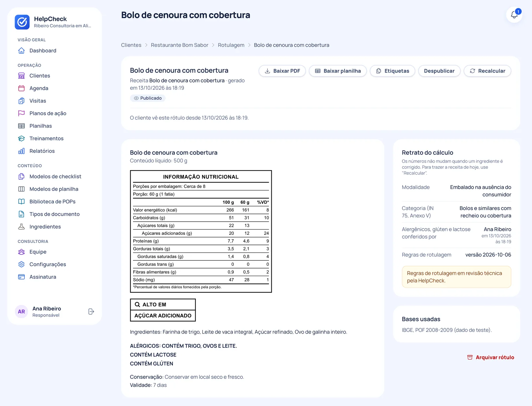
Task: Click the Equipe people icon
Action: coord(21,252)
